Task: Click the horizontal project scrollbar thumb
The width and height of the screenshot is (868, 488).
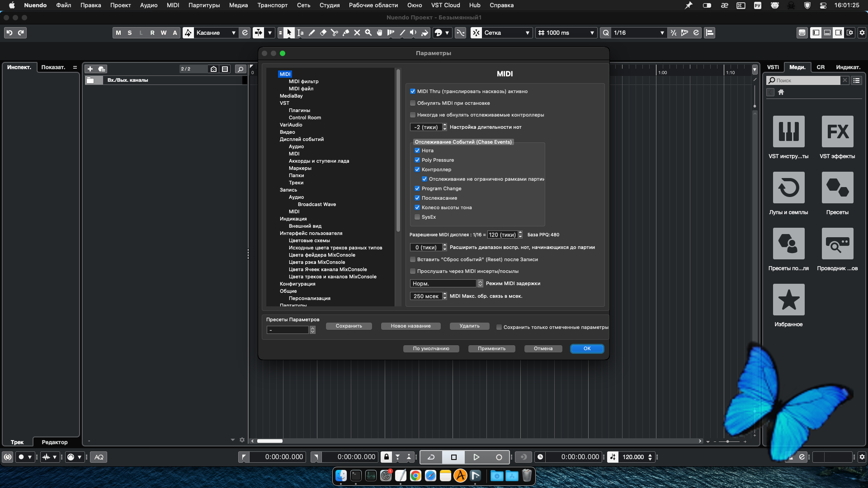Action: [x=269, y=441]
